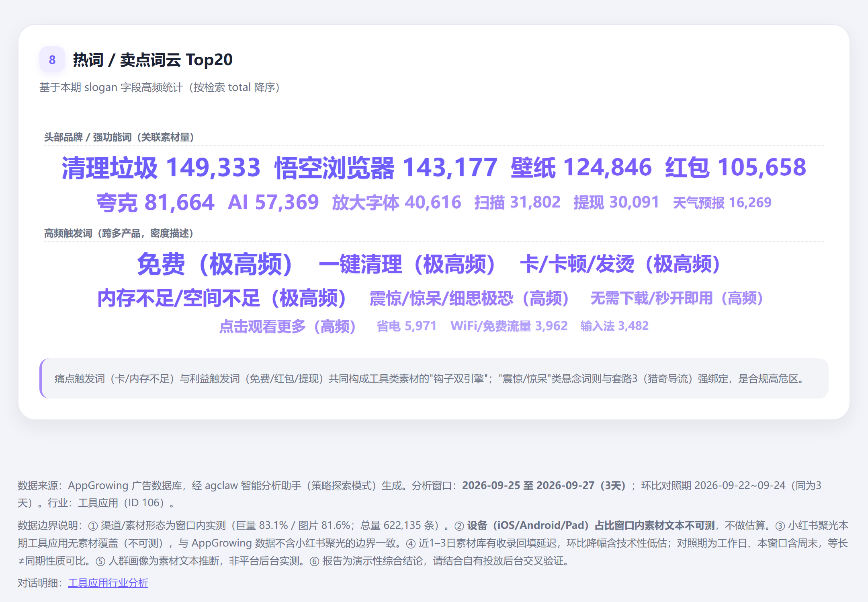The height and width of the screenshot is (602, 868).
Task: Click the word 扫描 31,802
Action: coord(518,202)
